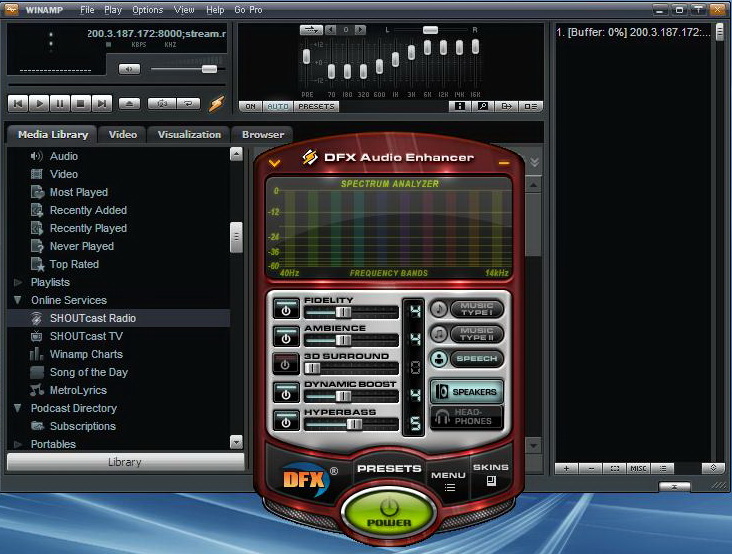732x554 pixels.
Task: Open the Options menu
Action: (148, 10)
